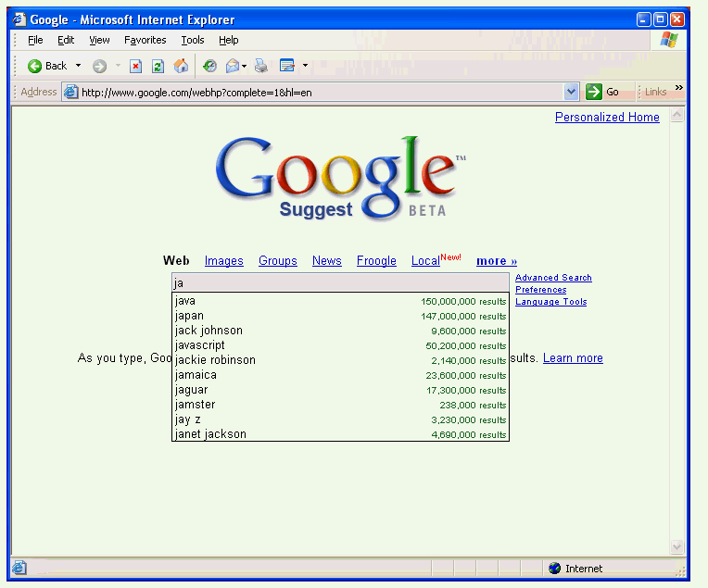Click the Edit page toolbar icon
The height and width of the screenshot is (588, 708).
pos(286,66)
